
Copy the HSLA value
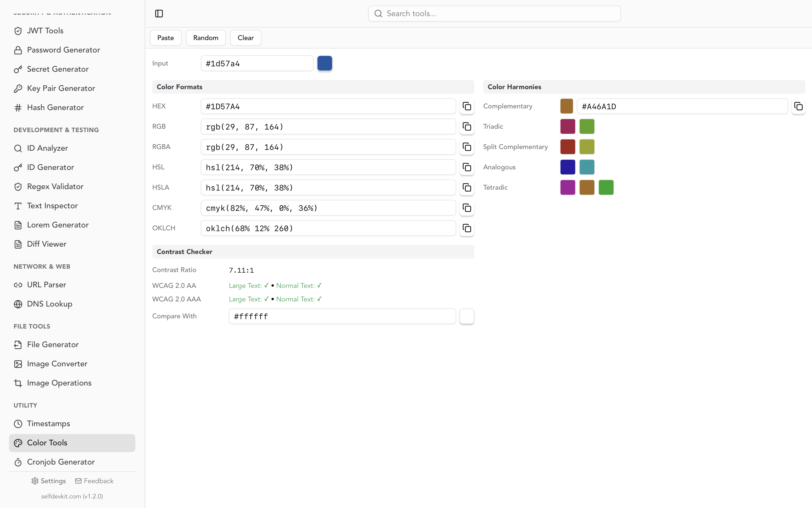pos(467,187)
